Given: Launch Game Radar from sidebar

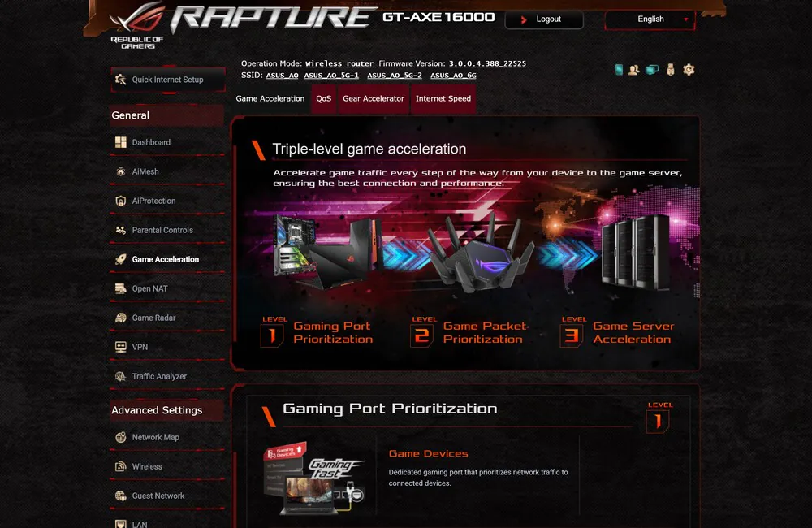Looking at the screenshot, I should click(x=167, y=318).
